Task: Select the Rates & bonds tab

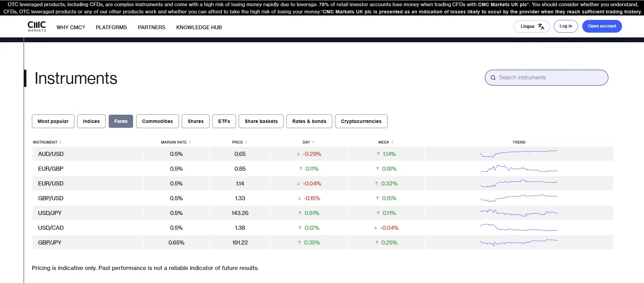Action: [309, 121]
